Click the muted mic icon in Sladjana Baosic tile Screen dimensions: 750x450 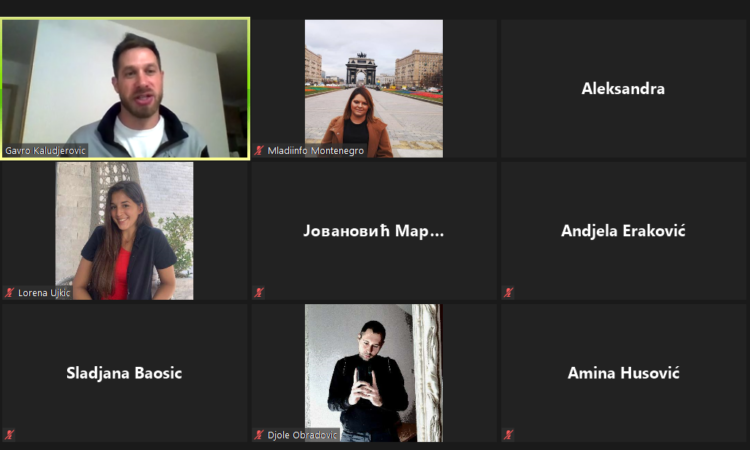pyautogui.click(x=10, y=435)
